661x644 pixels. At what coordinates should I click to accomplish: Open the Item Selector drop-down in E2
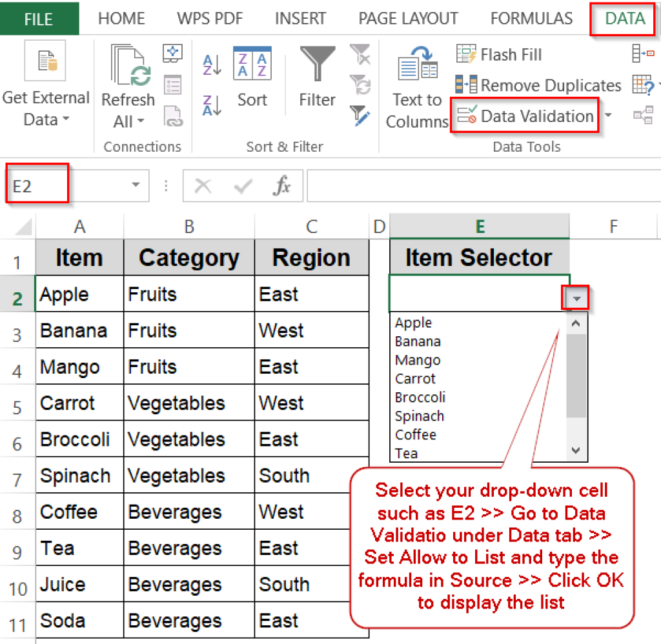coord(575,297)
